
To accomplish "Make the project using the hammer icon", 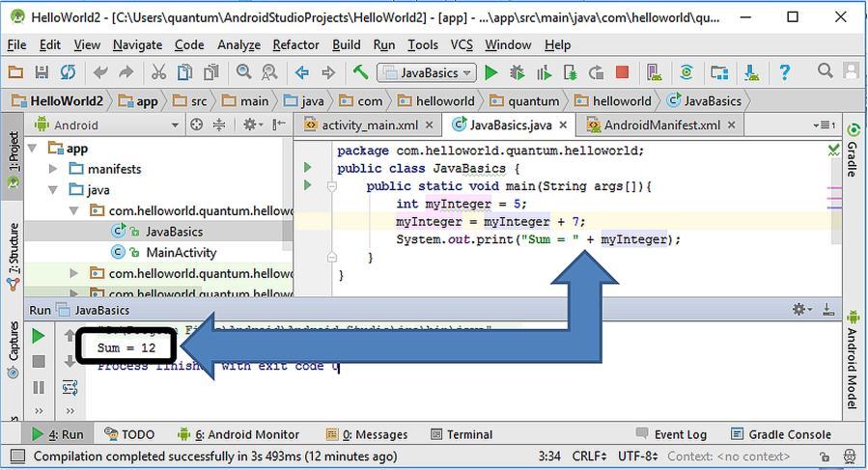I will click(360, 72).
